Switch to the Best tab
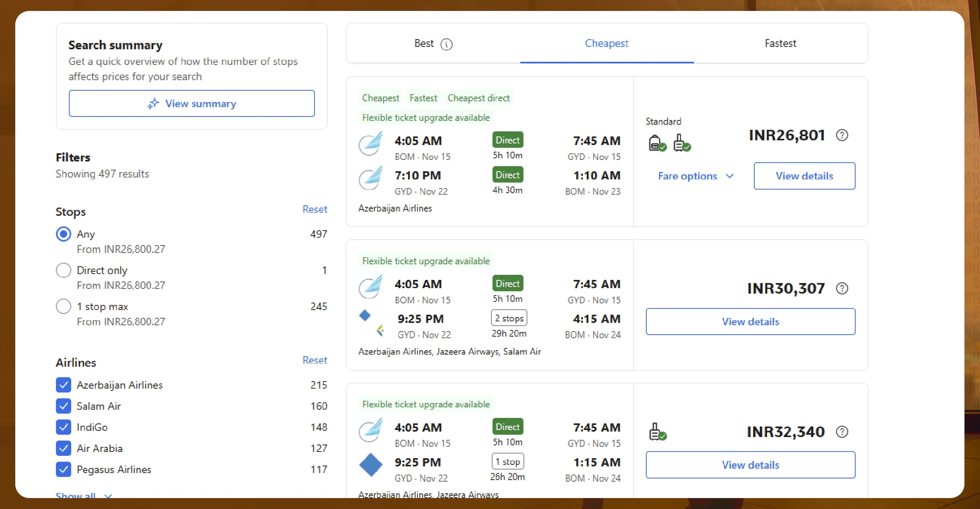This screenshot has width=980, height=509. click(x=424, y=43)
